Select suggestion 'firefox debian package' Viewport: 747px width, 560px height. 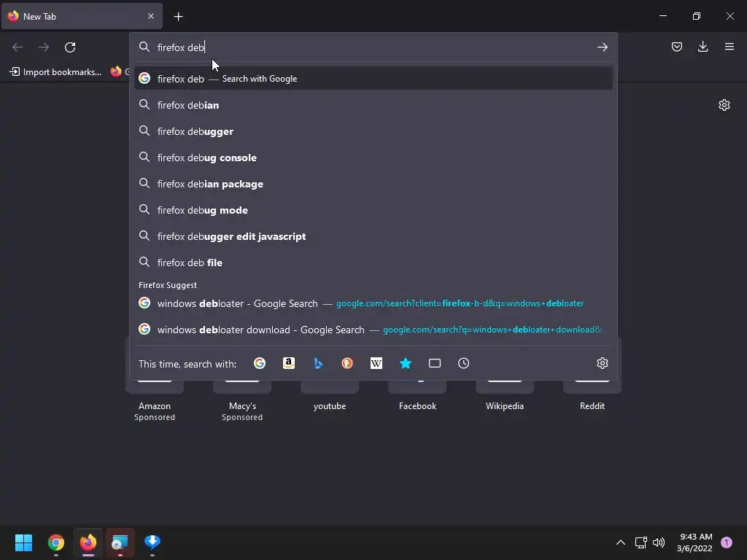(x=373, y=184)
